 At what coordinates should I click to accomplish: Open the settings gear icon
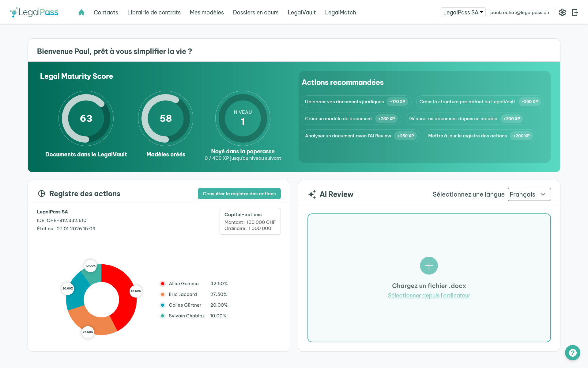[562, 12]
